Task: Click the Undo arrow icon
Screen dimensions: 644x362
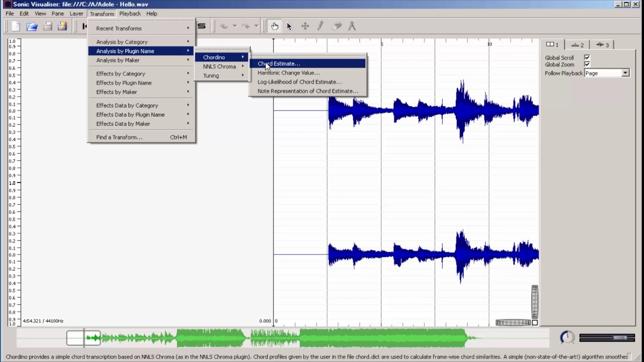Action: (x=224, y=26)
